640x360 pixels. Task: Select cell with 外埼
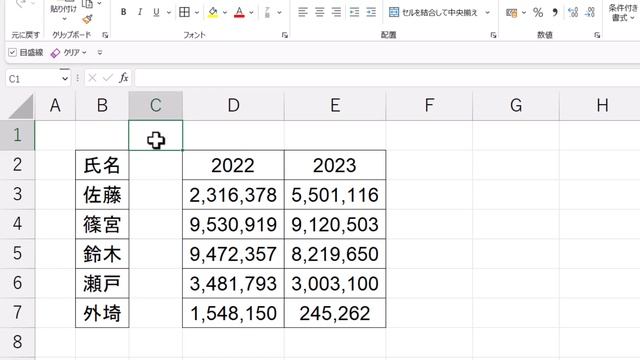(x=102, y=313)
